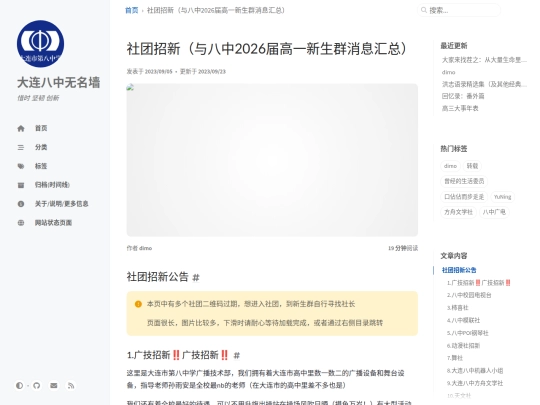540x405 pixels.
Task: Jump to 社团招新公告 in table of contents
Action: click(459, 270)
